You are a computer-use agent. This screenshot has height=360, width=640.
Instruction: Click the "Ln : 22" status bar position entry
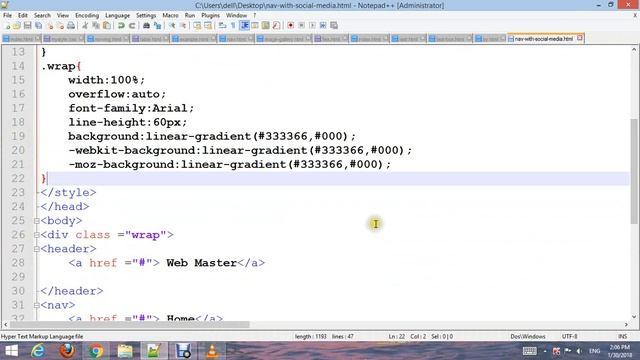[x=396, y=336]
